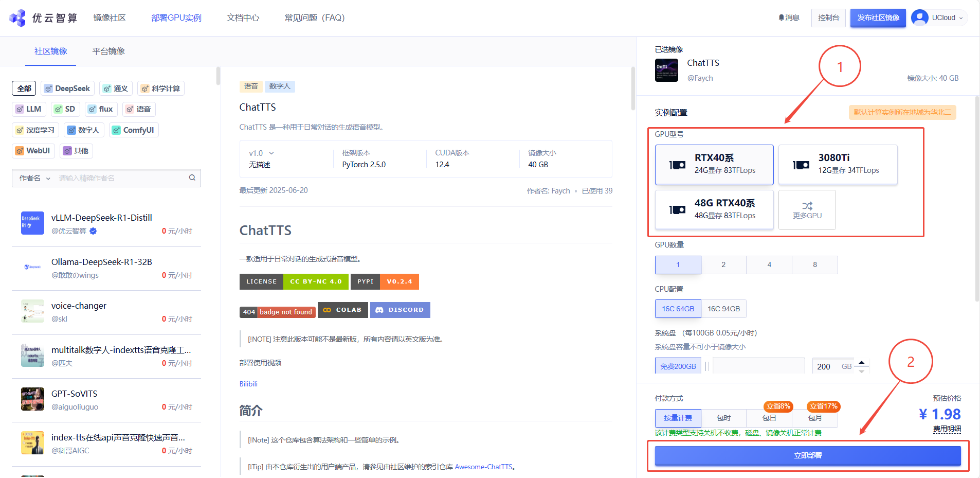Select GPU count 4
The width and height of the screenshot is (980, 478).
click(769, 264)
